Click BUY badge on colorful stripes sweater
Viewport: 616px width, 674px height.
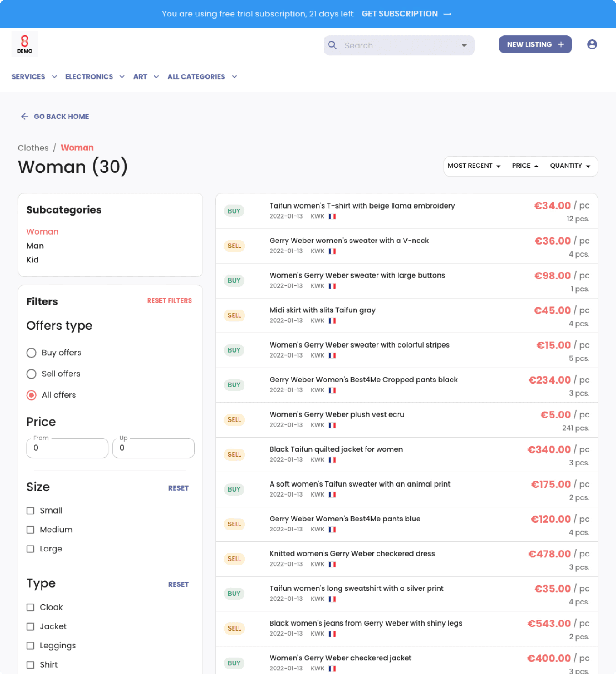pyautogui.click(x=234, y=350)
